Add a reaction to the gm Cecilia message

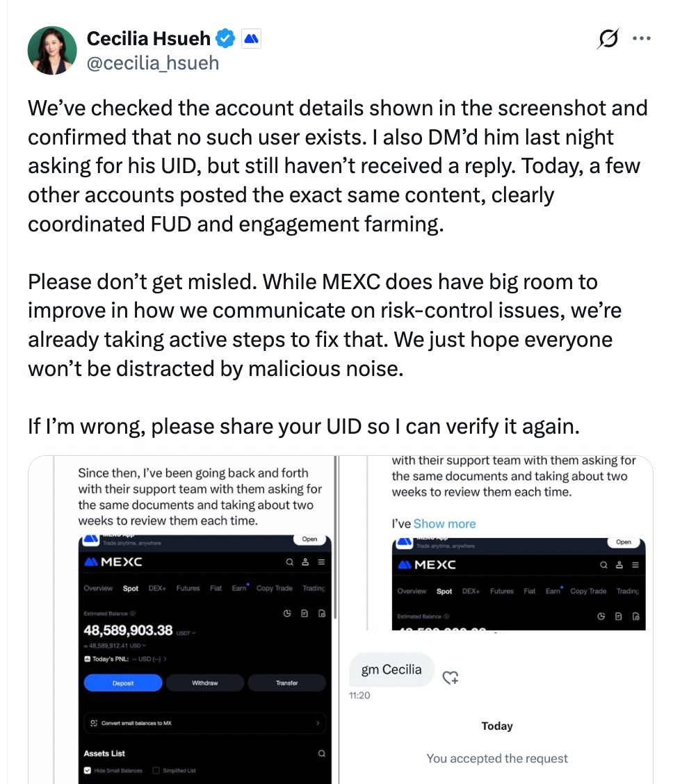coord(451,677)
